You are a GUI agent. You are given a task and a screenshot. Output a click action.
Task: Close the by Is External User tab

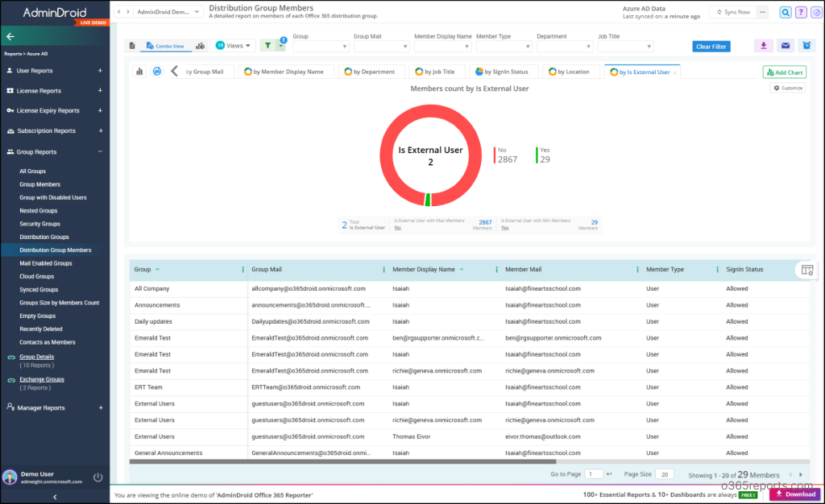pos(674,72)
